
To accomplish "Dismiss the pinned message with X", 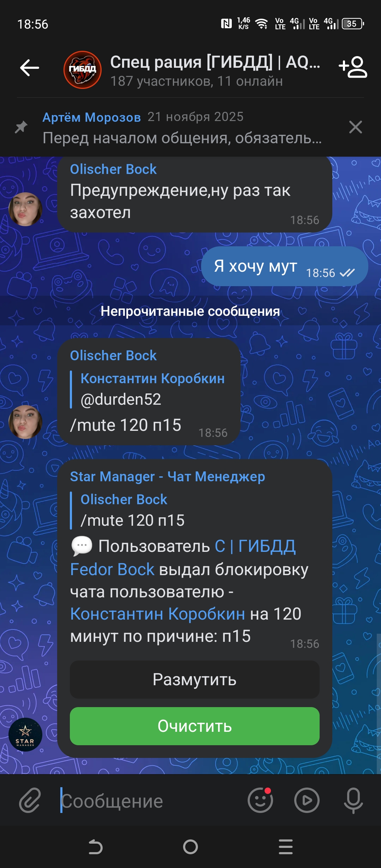I will coord(356,127).
